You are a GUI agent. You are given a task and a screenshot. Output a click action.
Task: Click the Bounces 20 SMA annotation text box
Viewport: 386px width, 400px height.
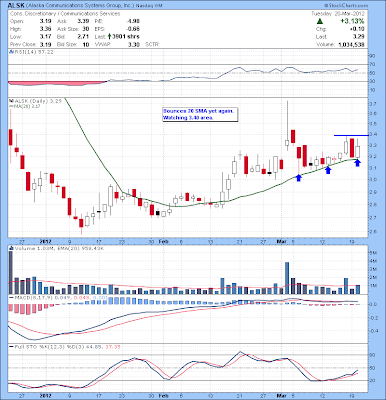(x=200, y=114)
